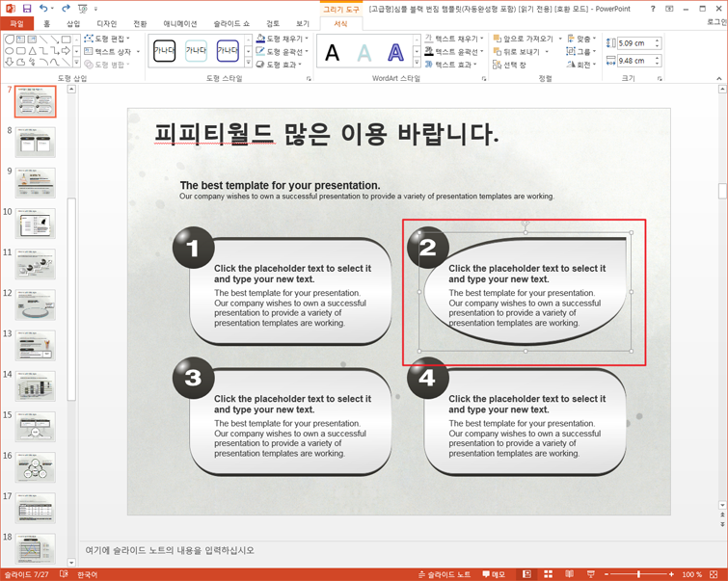Switch to Reading view
Screen dimensions: 728x581
[x=570, y=574]
